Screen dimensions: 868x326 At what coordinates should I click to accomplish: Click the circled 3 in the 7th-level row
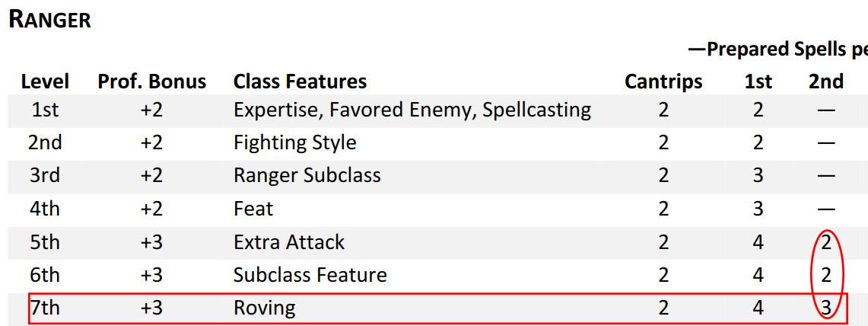click(x=827, y=308)
